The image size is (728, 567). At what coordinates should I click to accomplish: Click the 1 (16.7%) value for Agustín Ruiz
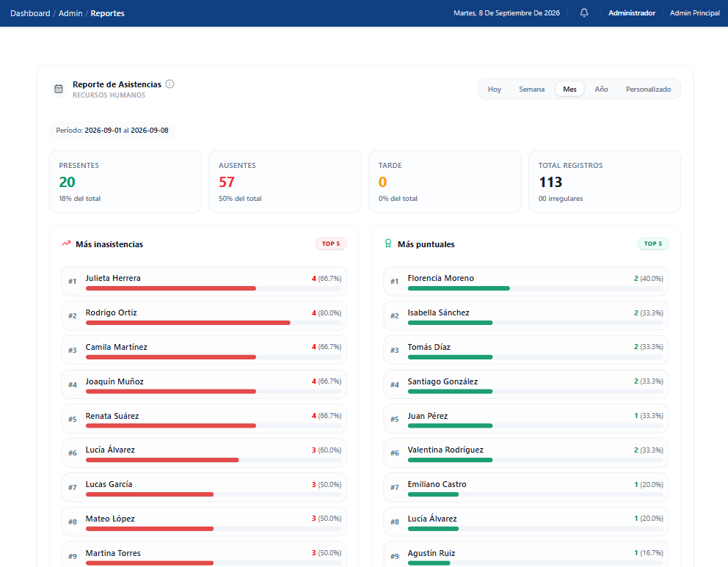point(649,553)
